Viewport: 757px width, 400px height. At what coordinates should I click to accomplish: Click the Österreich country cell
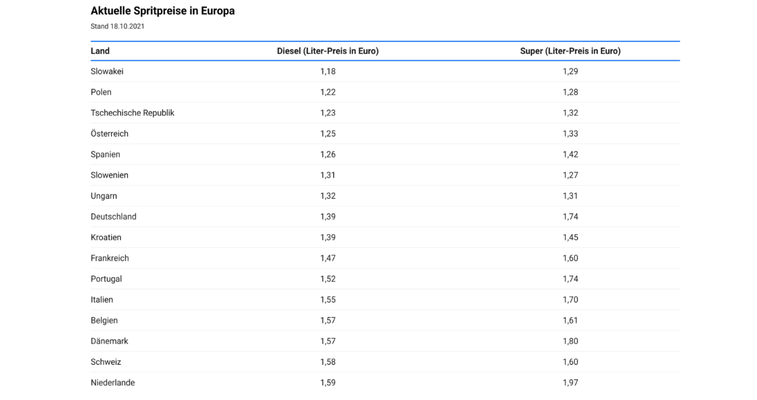coord(110,134)
